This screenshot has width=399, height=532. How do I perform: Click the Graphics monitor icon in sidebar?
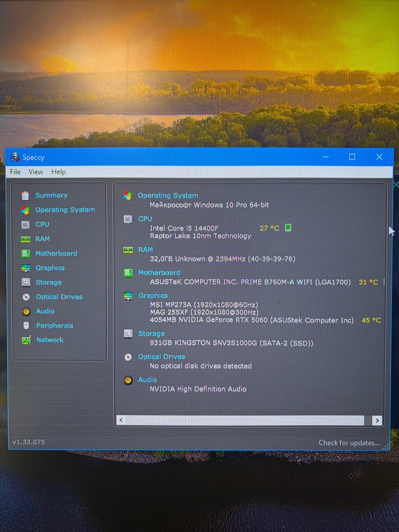[26, 268]
